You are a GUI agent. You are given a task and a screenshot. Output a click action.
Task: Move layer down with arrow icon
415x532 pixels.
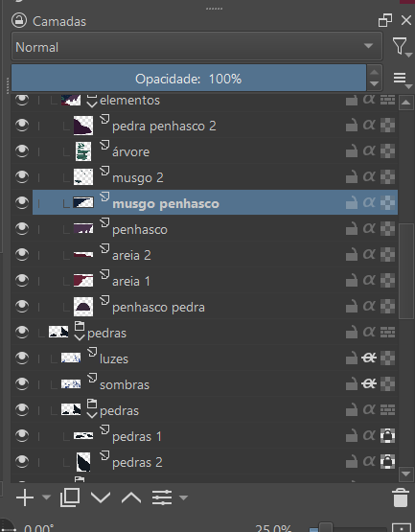(x=101, y=497)
